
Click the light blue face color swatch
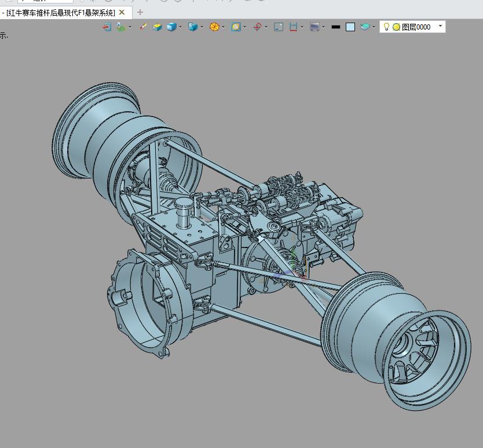click(350, 27)
